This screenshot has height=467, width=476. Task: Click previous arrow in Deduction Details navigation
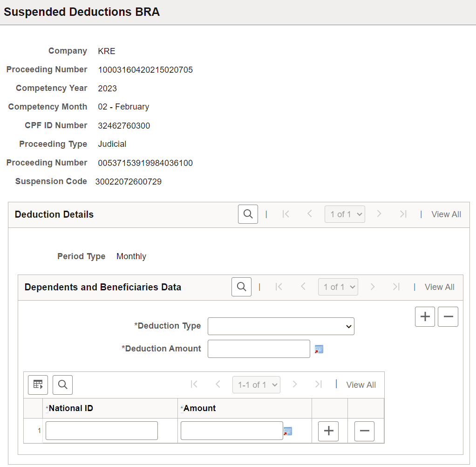coord(310,214)
